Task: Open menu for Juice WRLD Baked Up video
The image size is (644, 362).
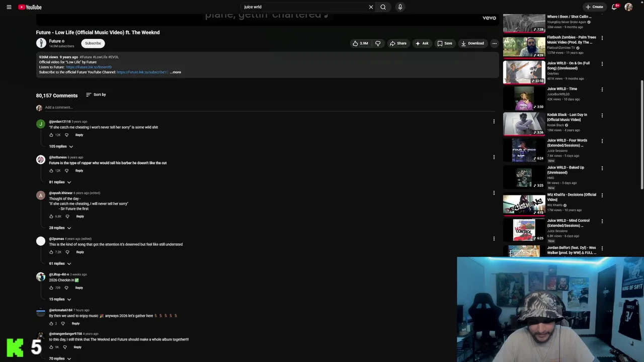Action: click(602, 168)
